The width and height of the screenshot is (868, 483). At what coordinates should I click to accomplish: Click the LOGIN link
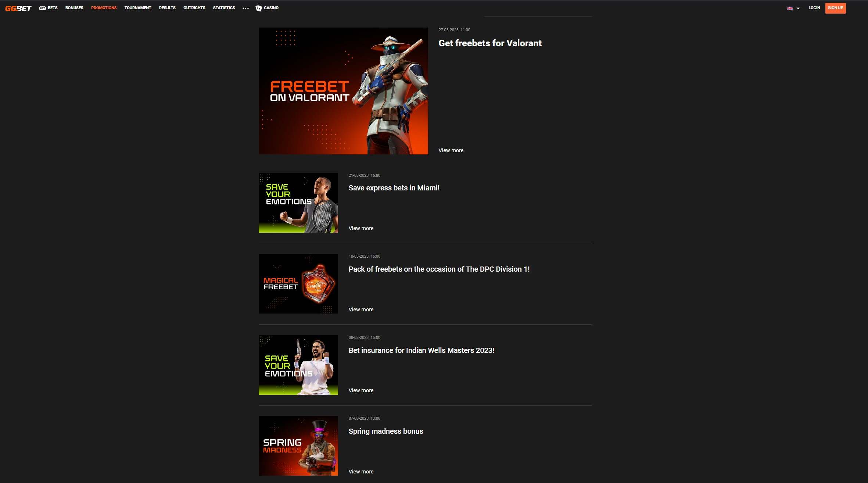pyautogui.click(x=814, y=8)
